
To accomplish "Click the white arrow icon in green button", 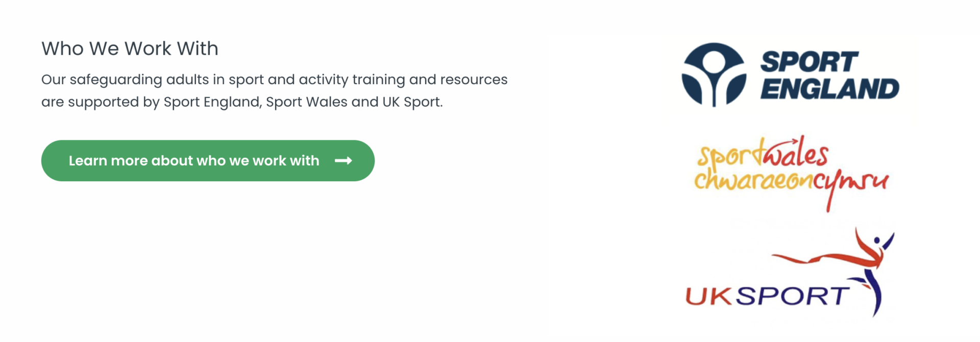I will [344, 161].
